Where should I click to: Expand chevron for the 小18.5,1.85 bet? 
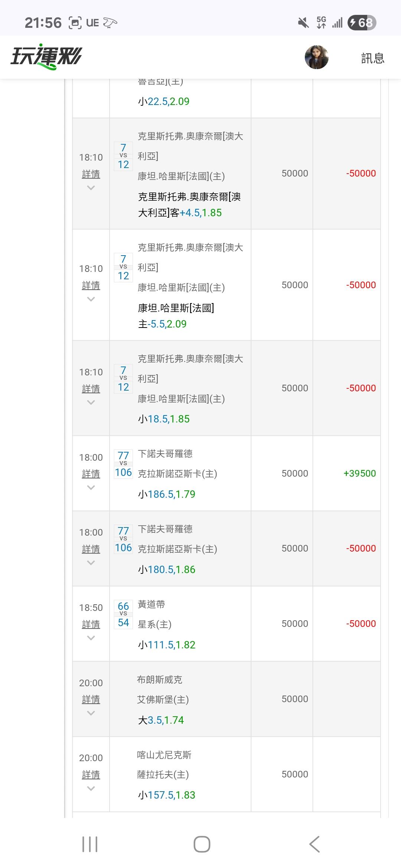coord(91,402)
